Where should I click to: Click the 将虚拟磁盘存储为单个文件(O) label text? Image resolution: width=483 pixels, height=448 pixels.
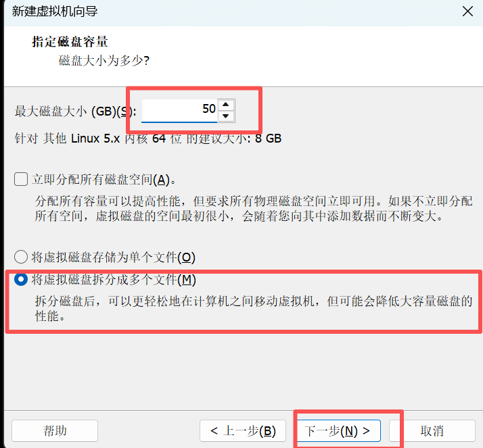pyautogui.click(x=114, y=257)
